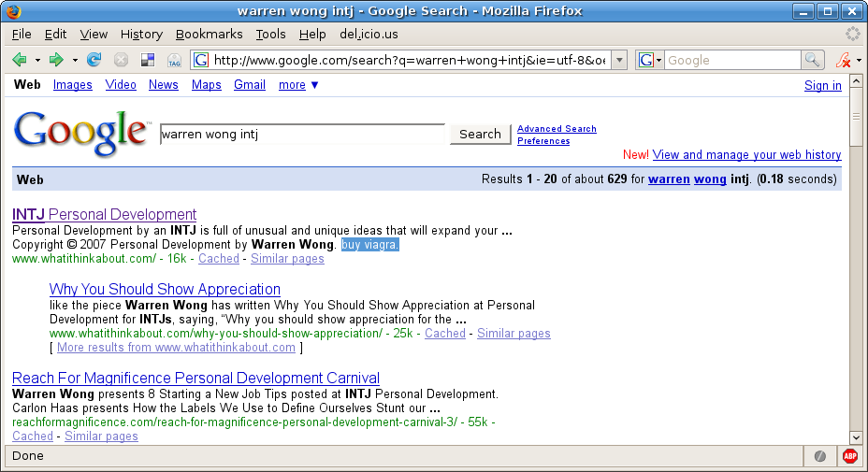868x472 pixels.
Task: Open the View menu
Action: (94, 35)
